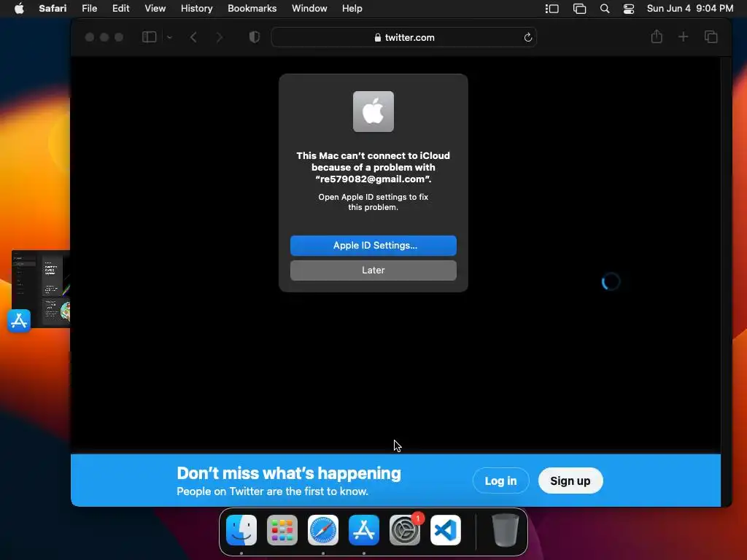This screenshot has height=560, width=747.
Task: Open System Settings from the Dock
Action: [405, 530]
